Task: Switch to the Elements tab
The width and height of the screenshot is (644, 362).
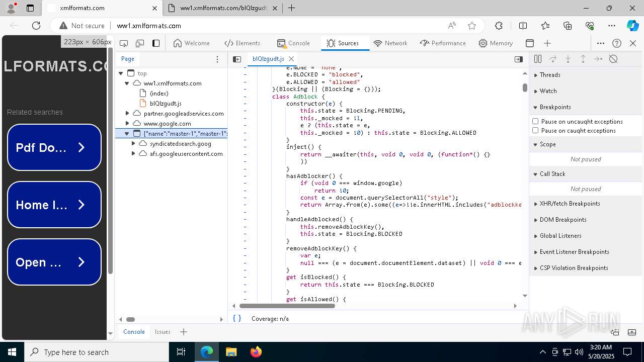Action: pos(242,43)
